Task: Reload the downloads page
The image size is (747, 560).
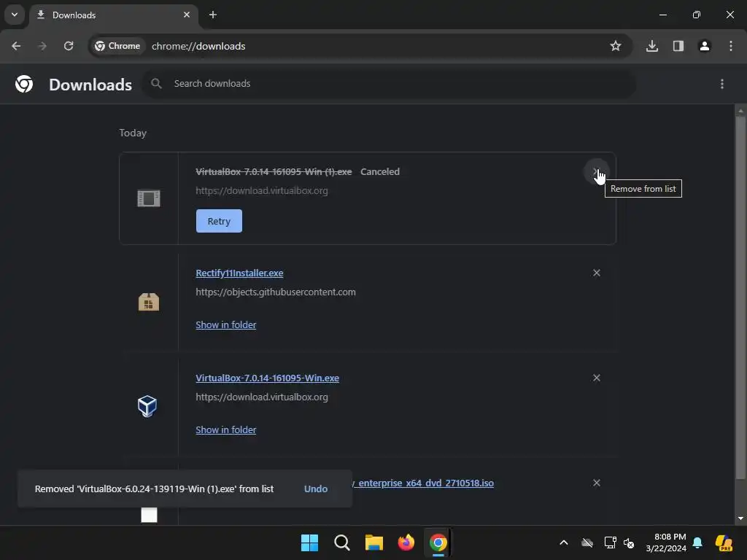Action: click(x=69, y=46)
